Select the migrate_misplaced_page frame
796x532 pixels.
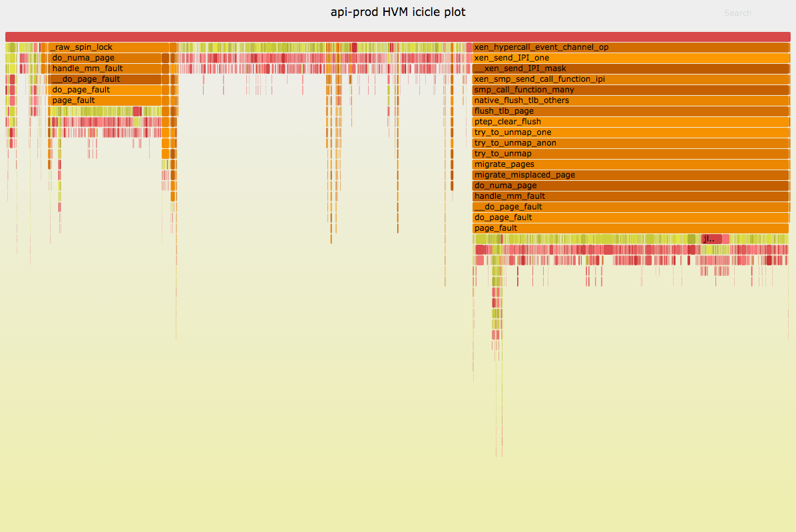pos(630,175)
